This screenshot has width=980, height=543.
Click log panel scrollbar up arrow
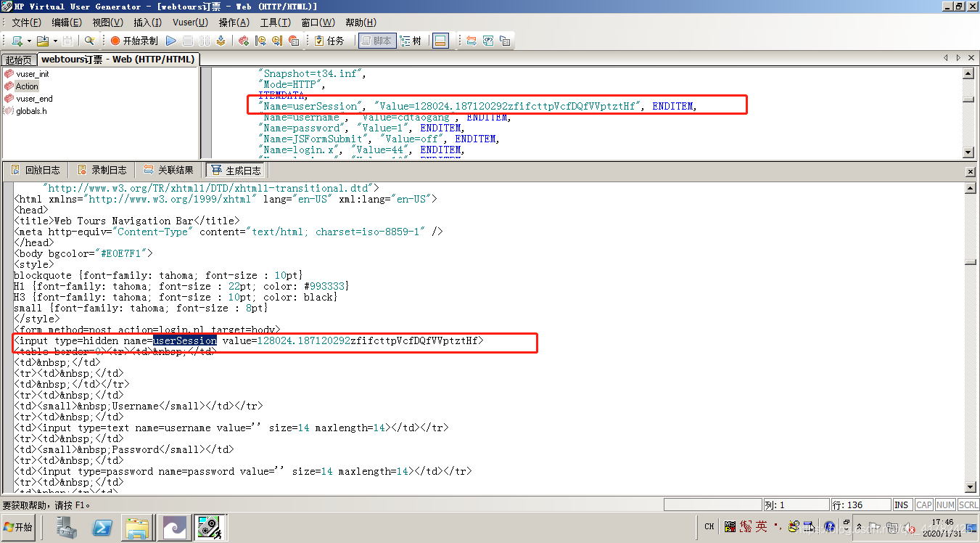971,189
